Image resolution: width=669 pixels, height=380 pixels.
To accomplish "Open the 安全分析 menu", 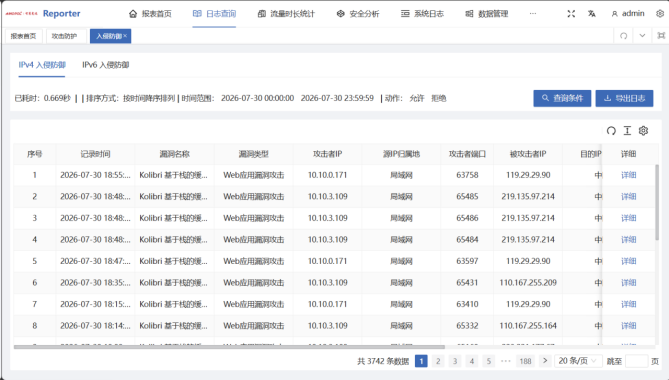I will tap(358, 14).
